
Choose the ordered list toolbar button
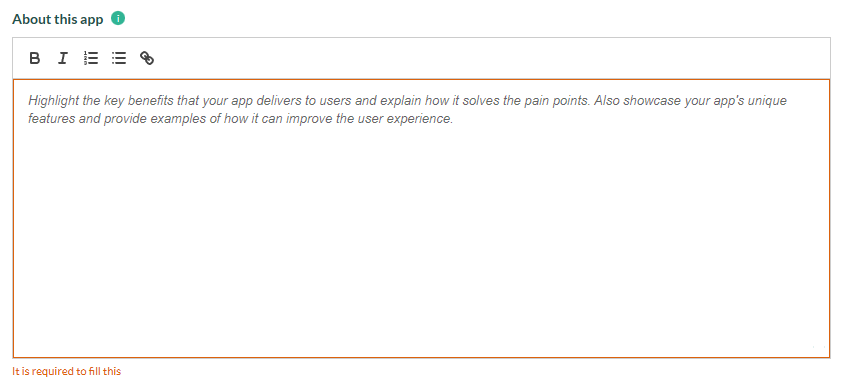click(91, 58)
